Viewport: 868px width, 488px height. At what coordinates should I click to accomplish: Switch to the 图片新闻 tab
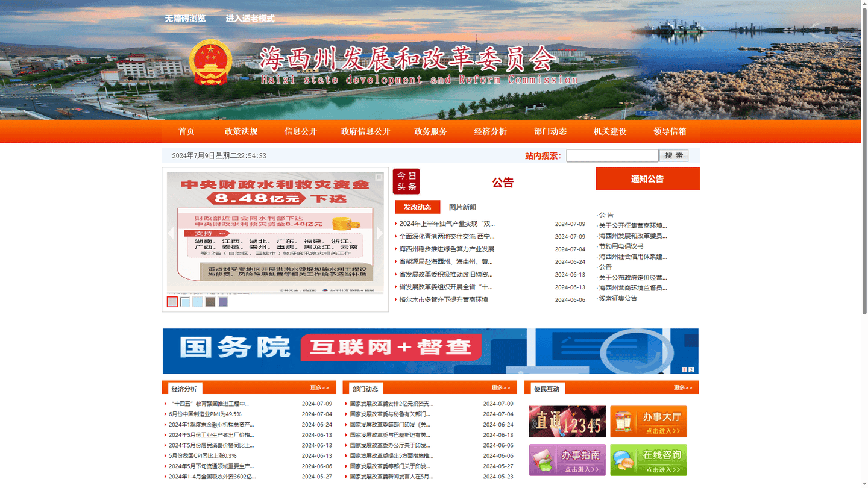(x=462, y=207)
